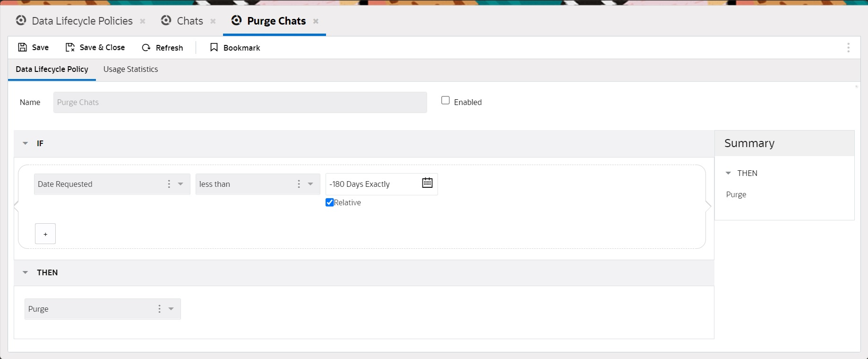Click the less than operator options dots
The image size is (868, 359).
(x=299, y=184)
